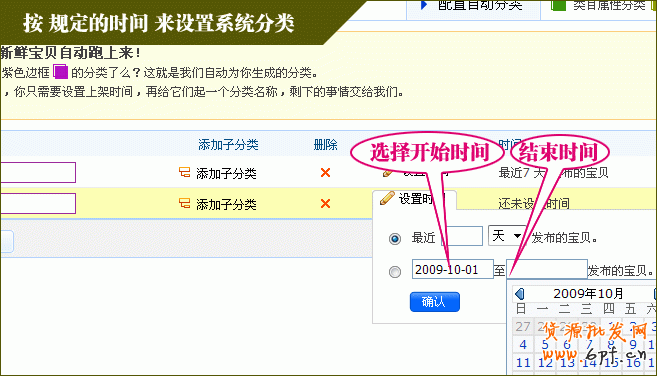Click the red X delete icon in first row
Image resolution: width=657 pixels, height=376 pixels.
click(325, 173)
